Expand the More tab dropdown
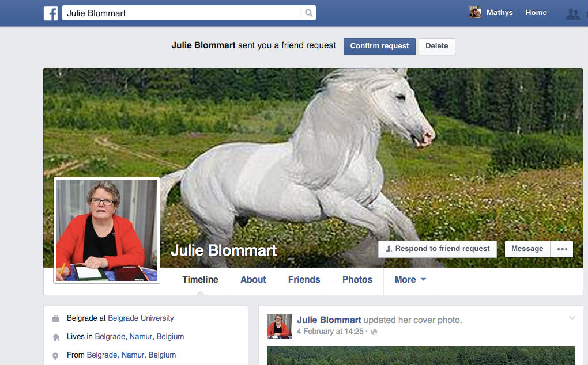This screenshot has height=365, width=588. (x=410, y=280)
